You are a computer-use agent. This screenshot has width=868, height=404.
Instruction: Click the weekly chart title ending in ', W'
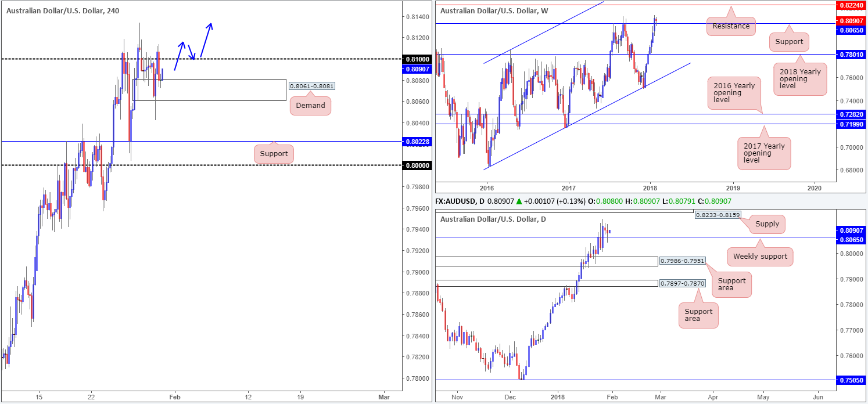click(495, 10)
